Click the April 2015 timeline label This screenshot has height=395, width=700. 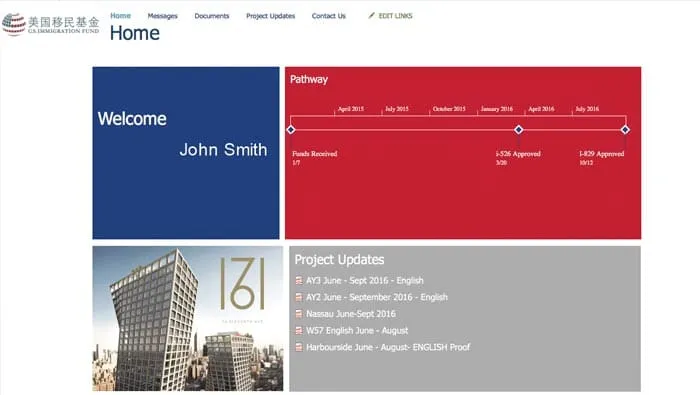(x=351, y=109)
